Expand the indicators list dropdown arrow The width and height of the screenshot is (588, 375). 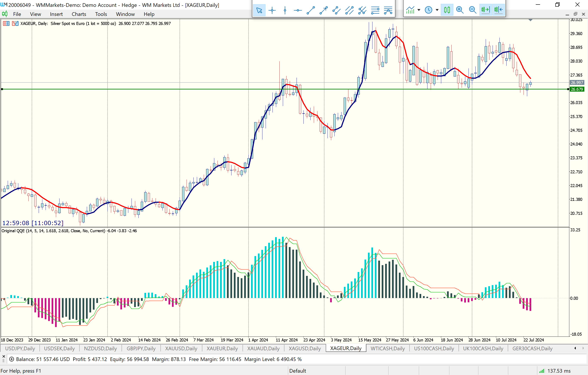[419, 10]
